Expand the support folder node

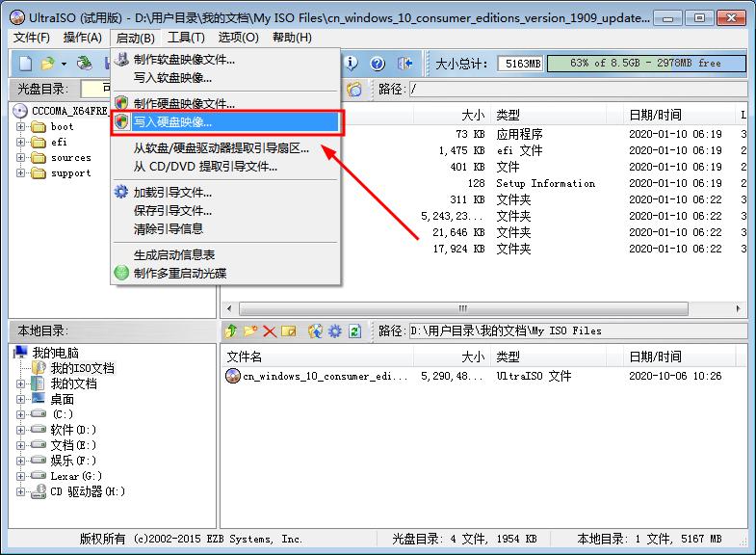[x=20, y=173]
